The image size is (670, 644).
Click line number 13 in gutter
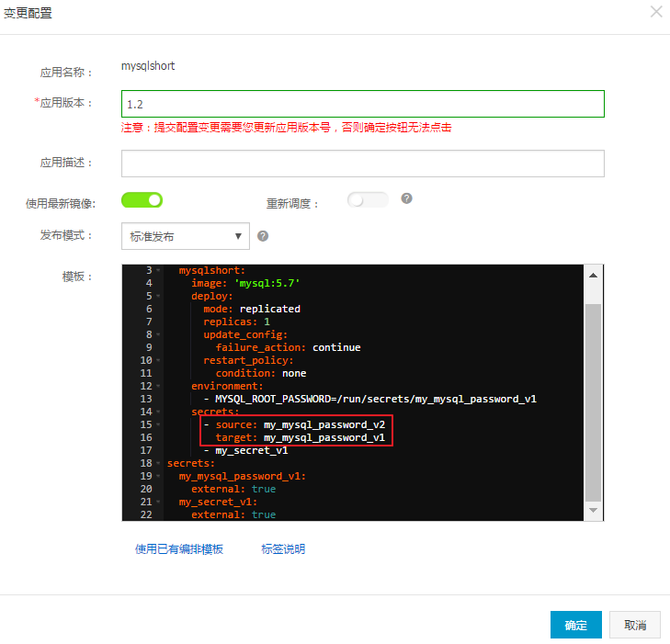pyautogui.click(x=146, y=399)
